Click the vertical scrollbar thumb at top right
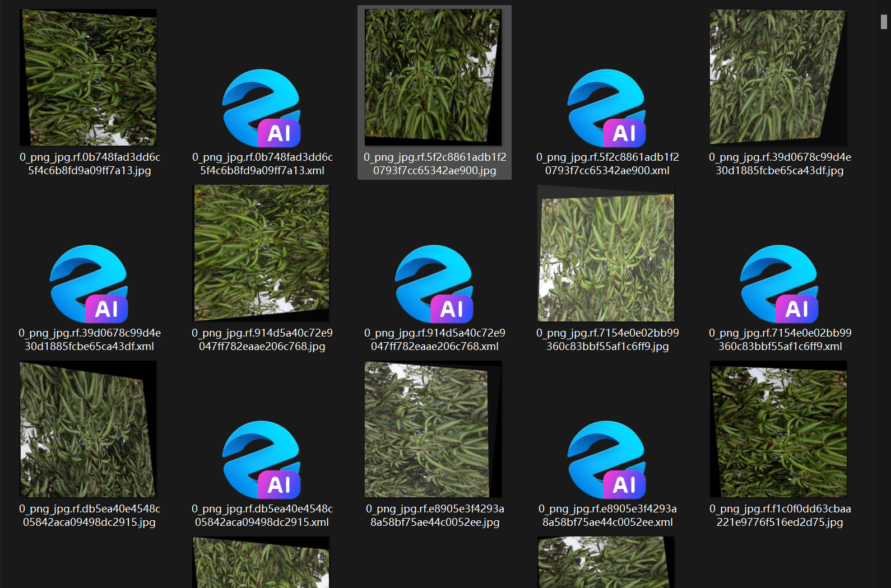 coord(884,21)
